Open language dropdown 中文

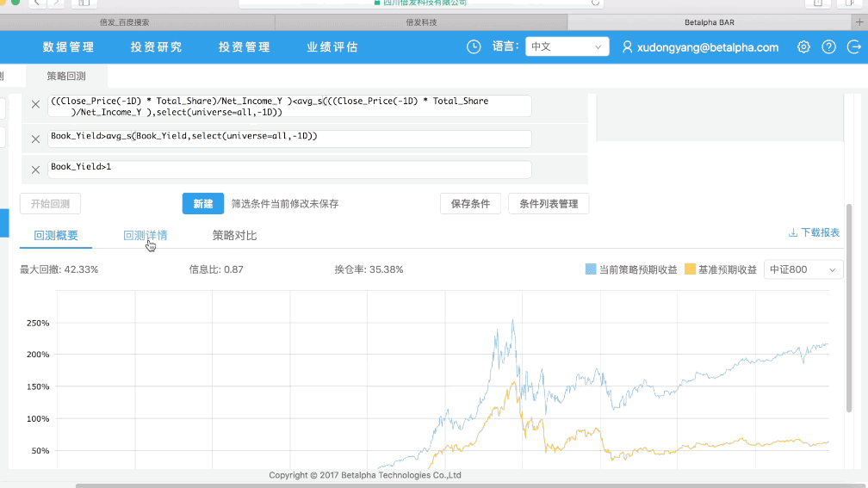567,46
